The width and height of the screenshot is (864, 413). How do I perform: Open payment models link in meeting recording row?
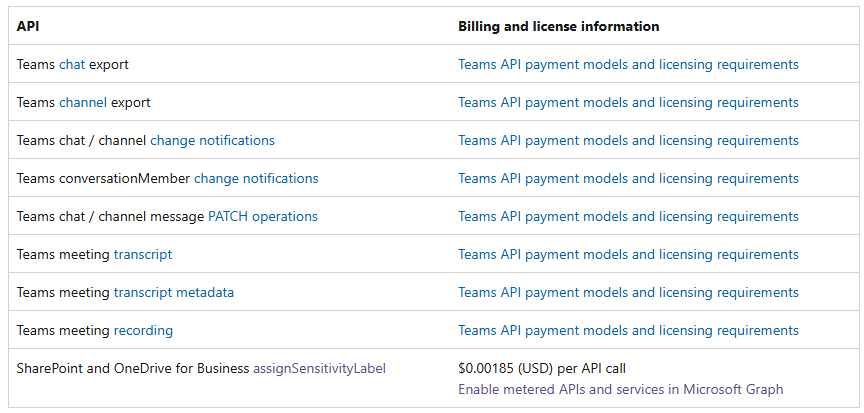(628, 330)
